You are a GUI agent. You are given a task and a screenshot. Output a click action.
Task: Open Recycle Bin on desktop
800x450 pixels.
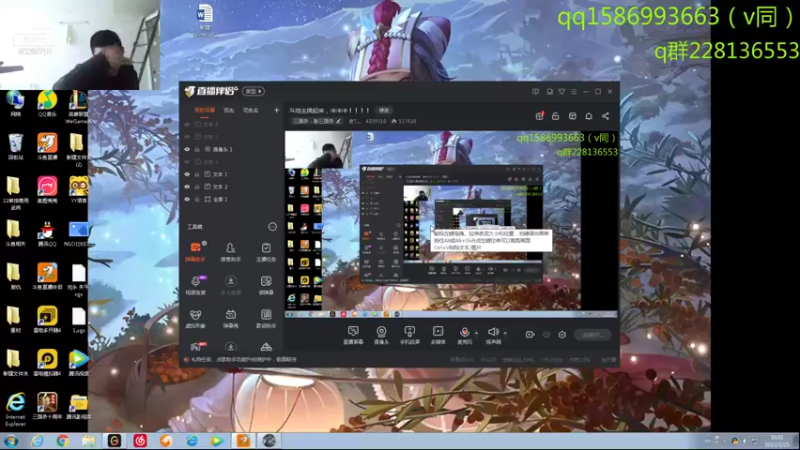15,146
